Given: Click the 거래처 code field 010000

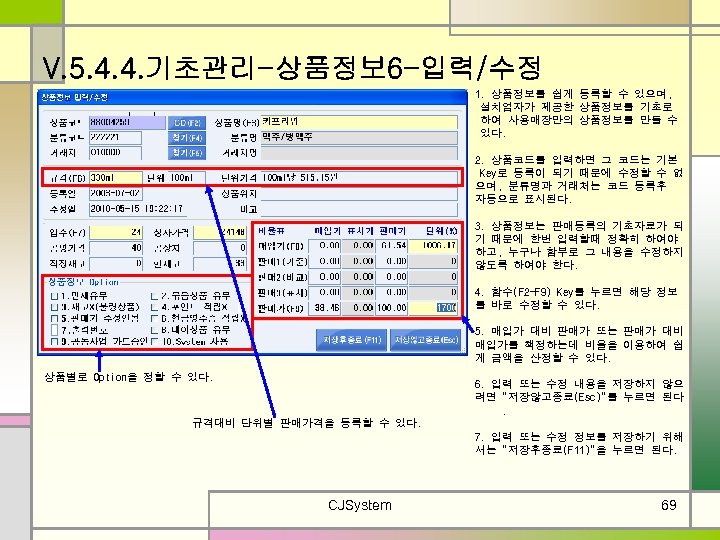Looking at the screenshot, I should [115, 153].
